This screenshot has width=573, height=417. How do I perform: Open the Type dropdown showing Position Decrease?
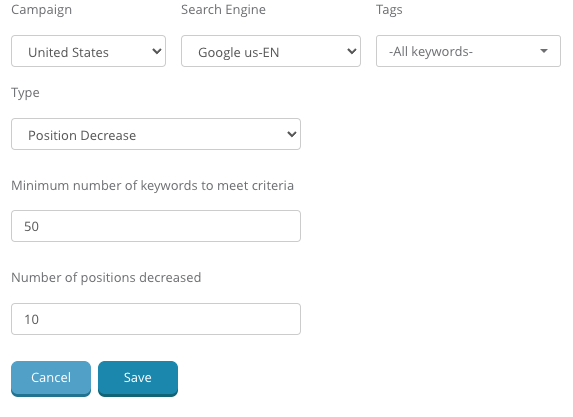click(156, 134)
